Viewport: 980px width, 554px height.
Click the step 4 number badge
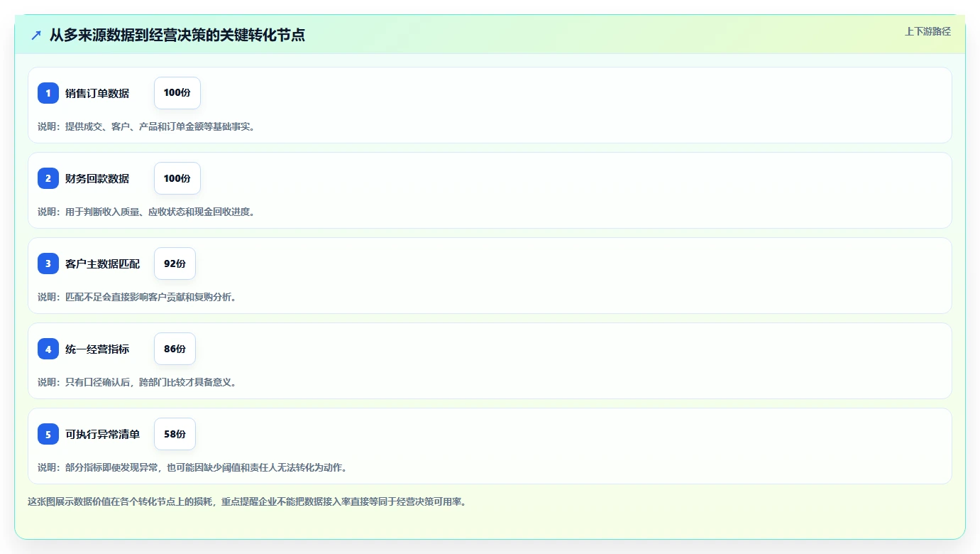[x=48, y=349]
